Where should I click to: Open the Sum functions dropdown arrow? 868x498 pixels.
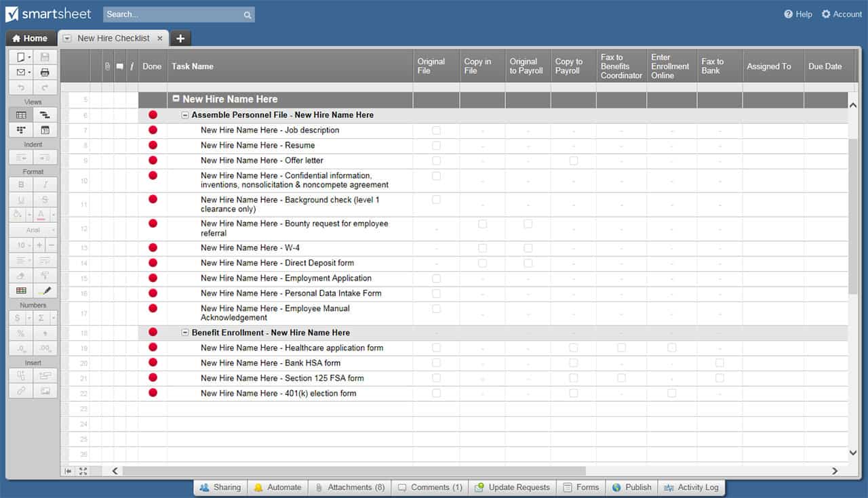point(53,318)
